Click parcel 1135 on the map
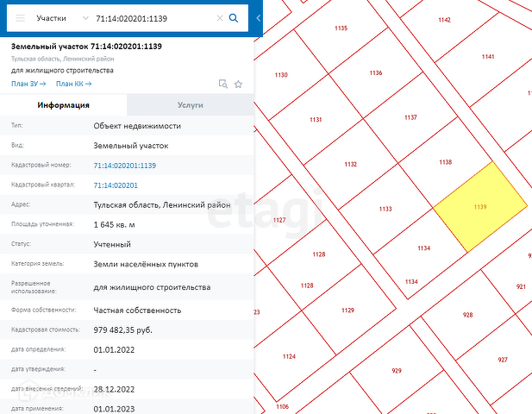This screenshot has height=414, width=532. (x=341, y=28)
